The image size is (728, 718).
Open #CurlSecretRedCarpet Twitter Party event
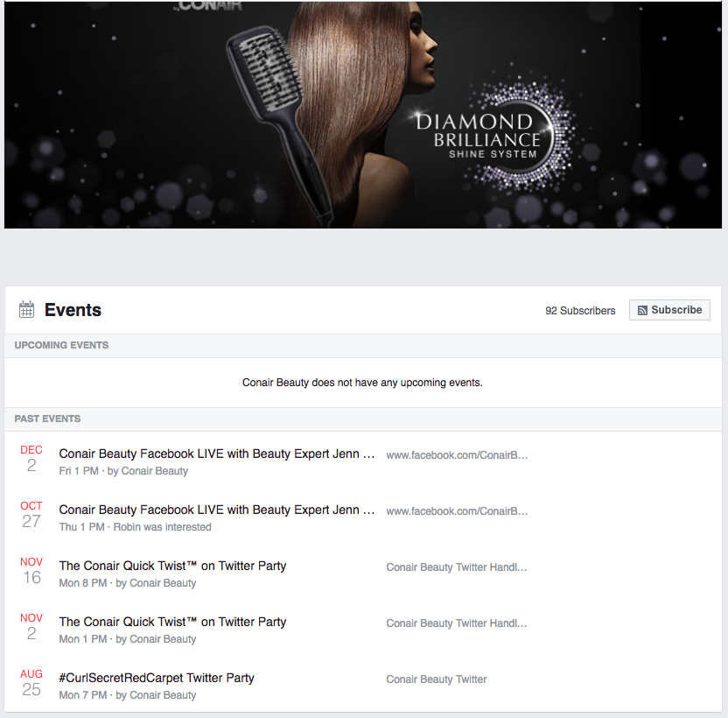[x=157, y=678]
